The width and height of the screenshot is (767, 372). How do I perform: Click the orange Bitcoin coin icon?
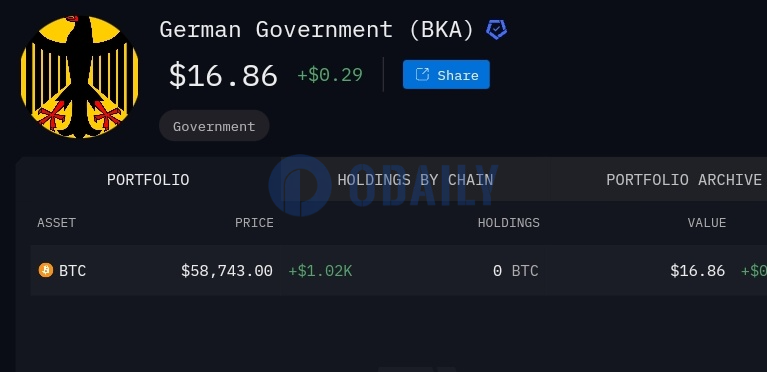46,270
